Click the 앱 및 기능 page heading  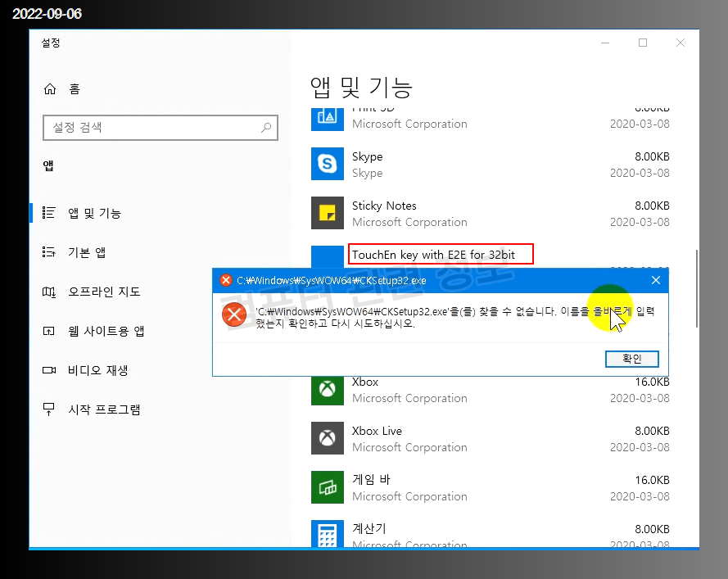pos(361,88)
